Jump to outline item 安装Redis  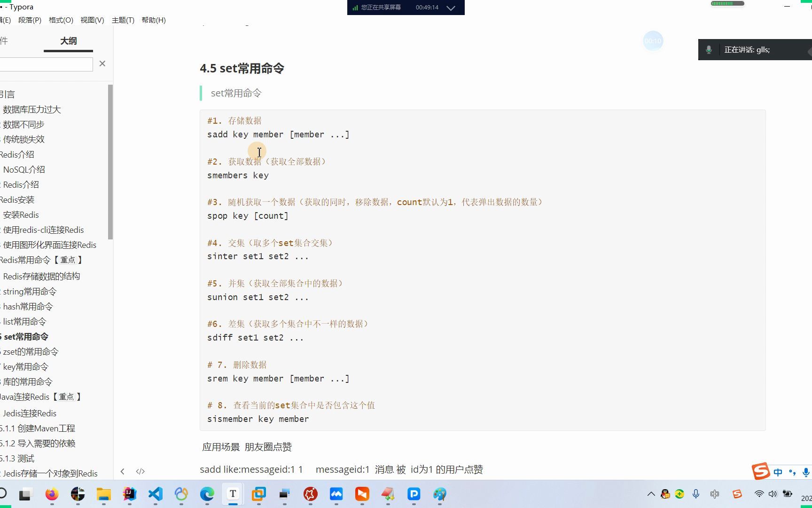(x=21, y=215)
